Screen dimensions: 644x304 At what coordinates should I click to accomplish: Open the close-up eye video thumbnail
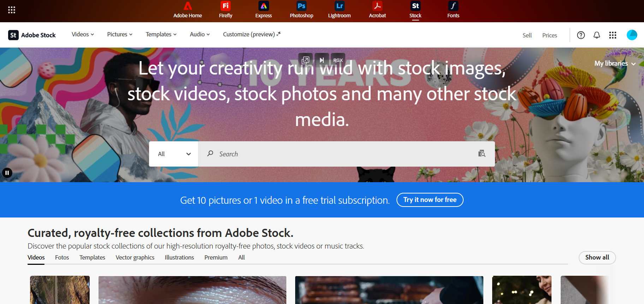192,290
